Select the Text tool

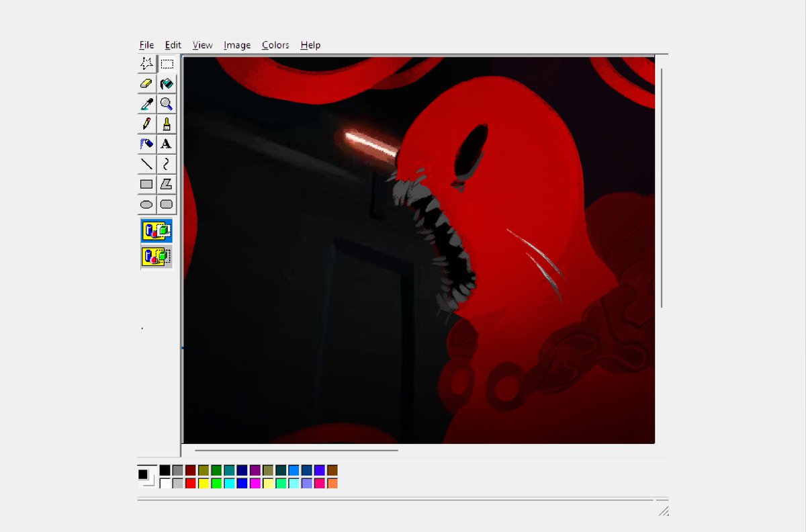[x=167, y=144]
